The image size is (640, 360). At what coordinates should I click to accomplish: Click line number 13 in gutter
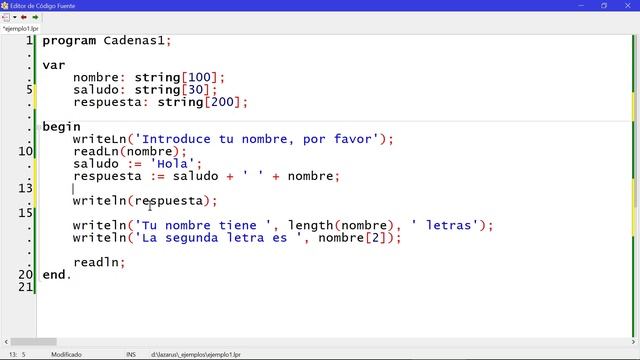[25, 189]
